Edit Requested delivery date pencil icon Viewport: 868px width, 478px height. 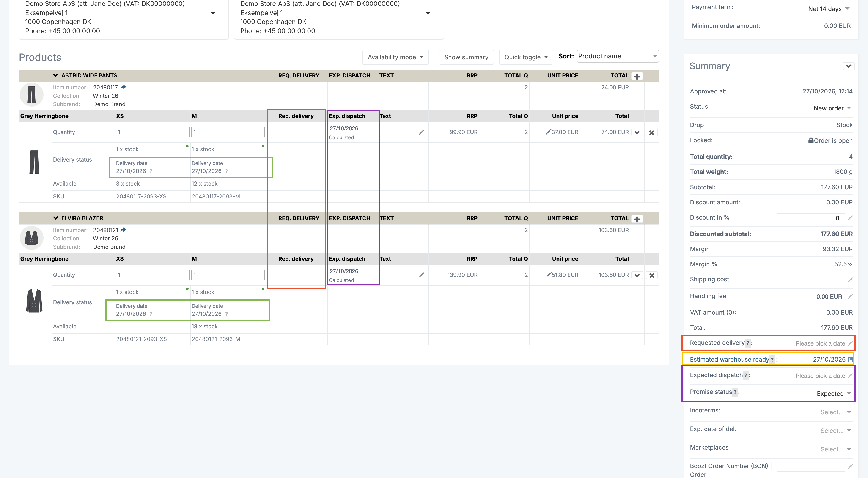point(850,343)
